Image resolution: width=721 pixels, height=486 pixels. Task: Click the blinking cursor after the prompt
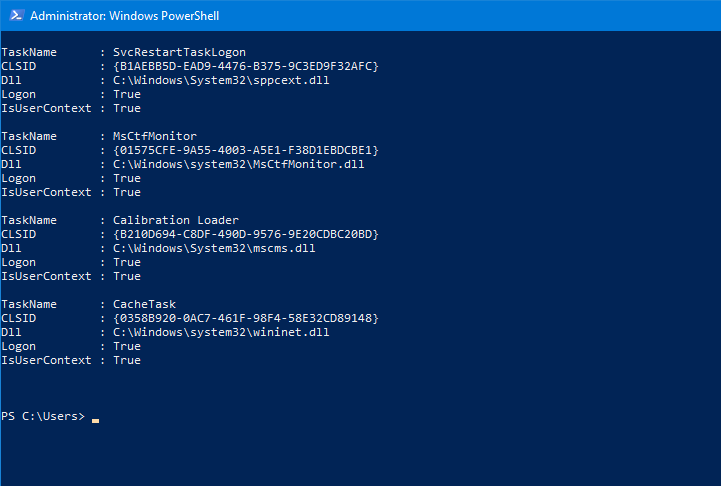[x=95, y=420]
